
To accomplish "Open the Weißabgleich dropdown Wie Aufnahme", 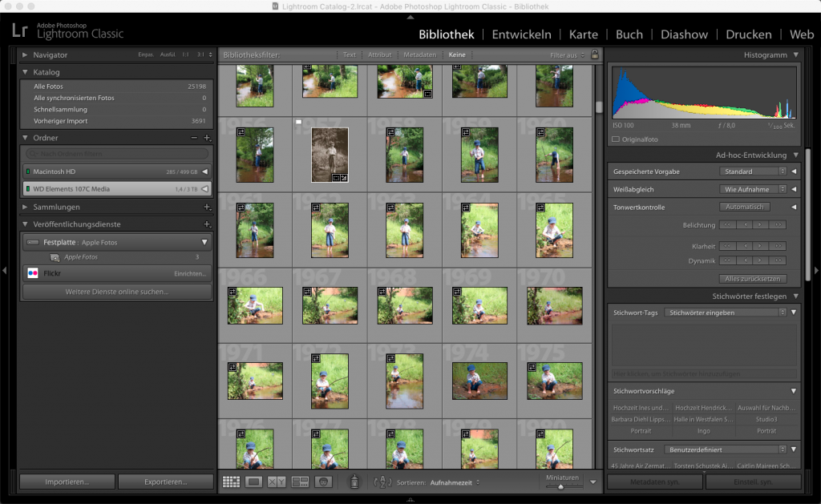I will click(754, 189).
